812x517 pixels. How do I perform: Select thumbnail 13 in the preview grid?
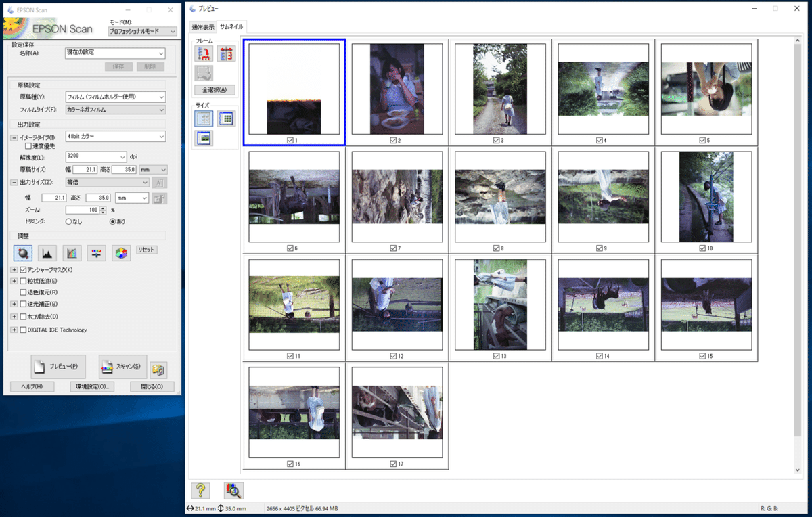click(x=501, y=305)
